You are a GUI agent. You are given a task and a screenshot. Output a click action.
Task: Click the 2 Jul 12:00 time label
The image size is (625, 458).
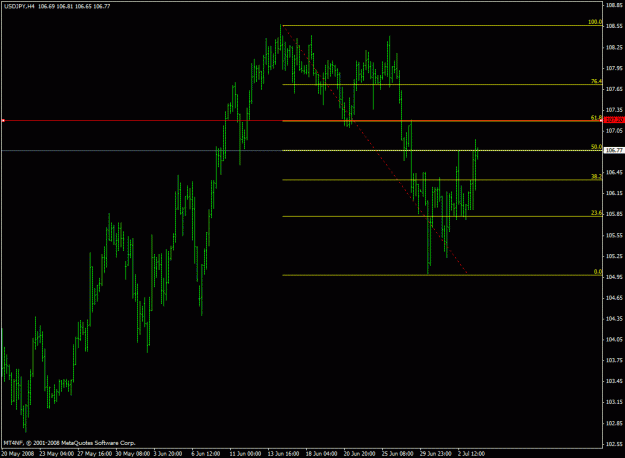pos(472,454)
